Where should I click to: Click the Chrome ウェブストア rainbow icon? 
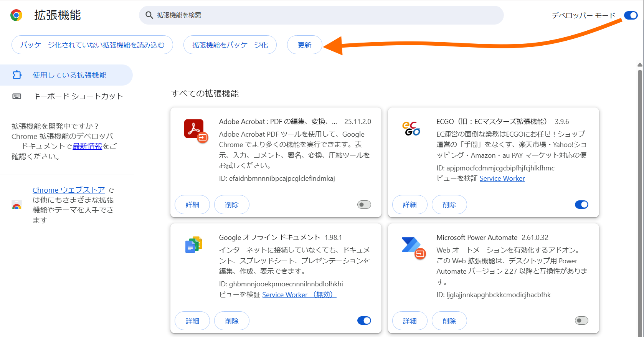tap(17, 205)
